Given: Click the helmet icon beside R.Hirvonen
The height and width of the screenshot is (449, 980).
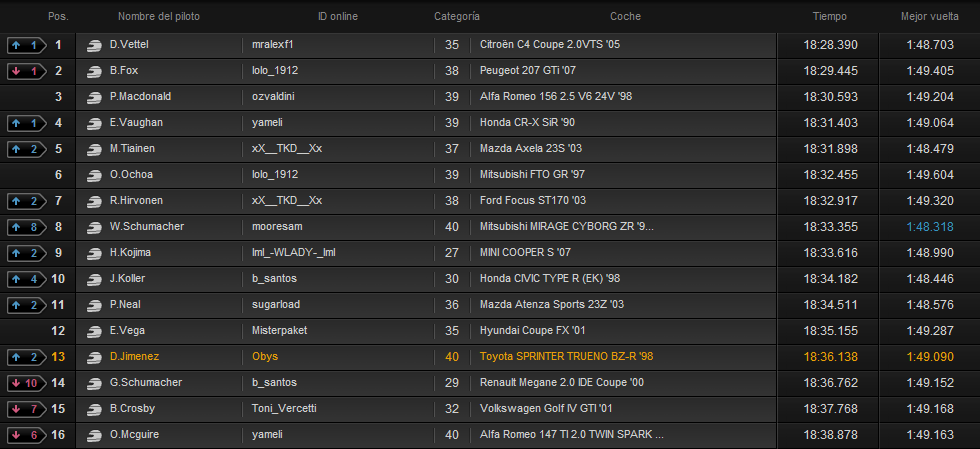Looking at the screenshot, I should [x=94, y=201].
